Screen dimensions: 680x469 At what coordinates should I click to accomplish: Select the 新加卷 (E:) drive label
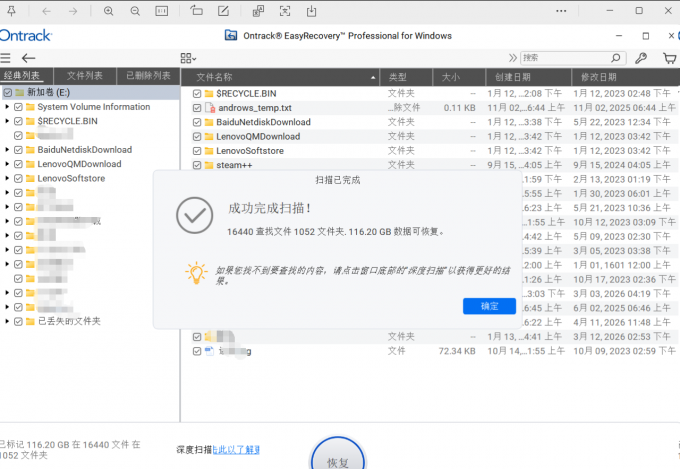[49, 92]
